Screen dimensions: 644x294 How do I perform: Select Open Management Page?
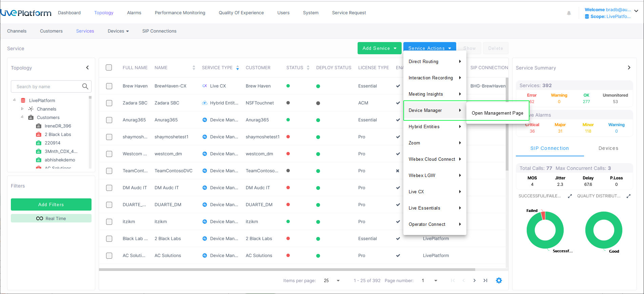click(x=497, y=113)
